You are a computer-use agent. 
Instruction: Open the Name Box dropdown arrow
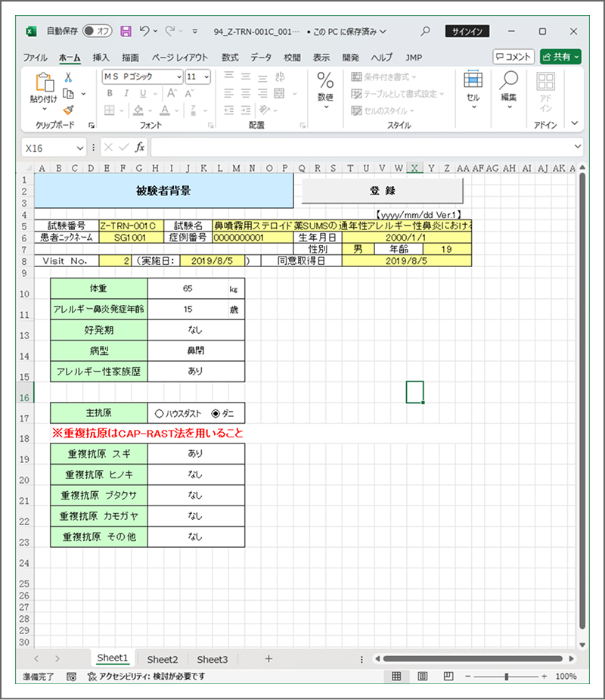(x=80, y=148)
